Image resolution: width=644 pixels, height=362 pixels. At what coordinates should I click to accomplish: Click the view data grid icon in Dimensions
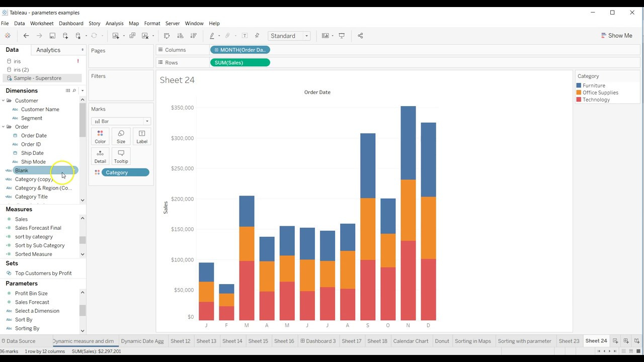[68, 90]
